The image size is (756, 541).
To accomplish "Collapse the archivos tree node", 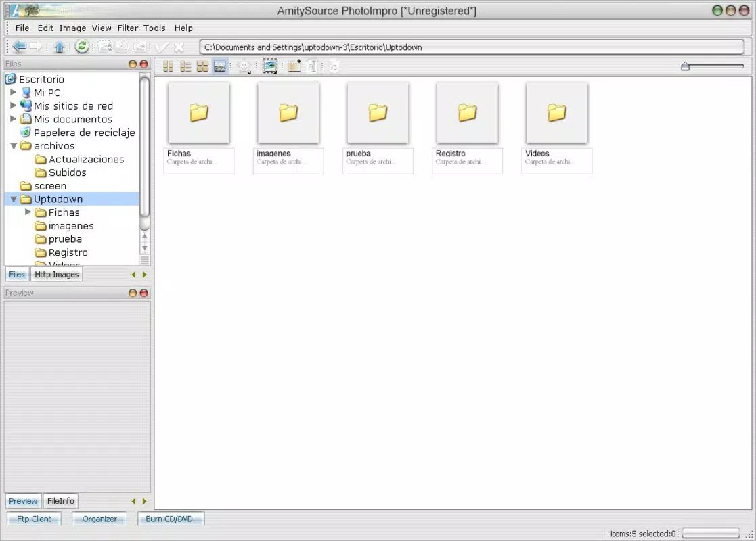I will click(x=14, y=145).
